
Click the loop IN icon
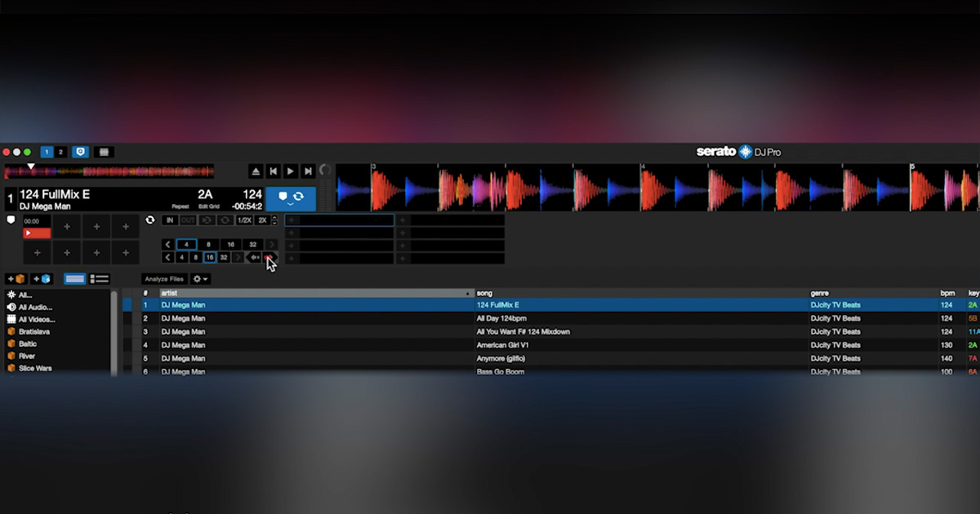170,219
